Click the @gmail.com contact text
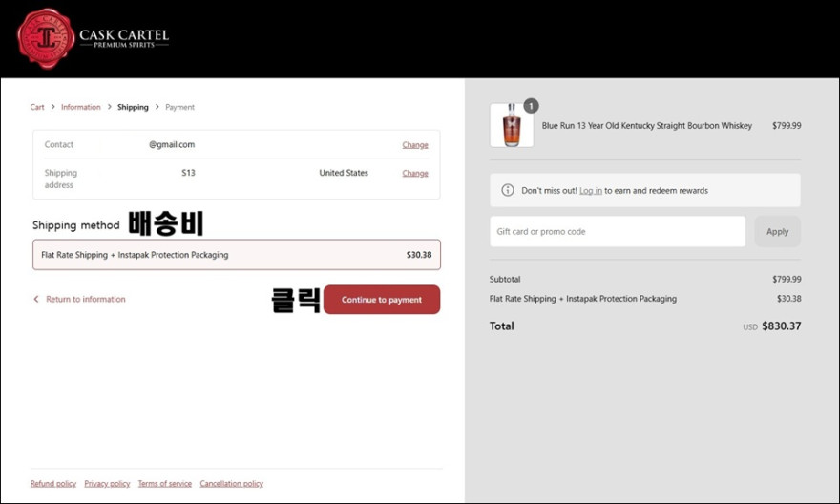Screen dimensions: 840x504 point(172,144)
